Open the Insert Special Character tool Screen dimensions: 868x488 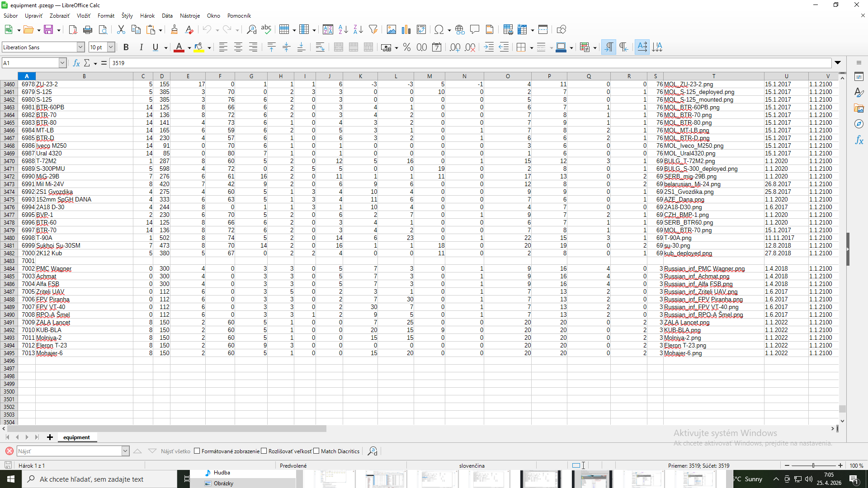pyautogui.click(x=438, y=30)
